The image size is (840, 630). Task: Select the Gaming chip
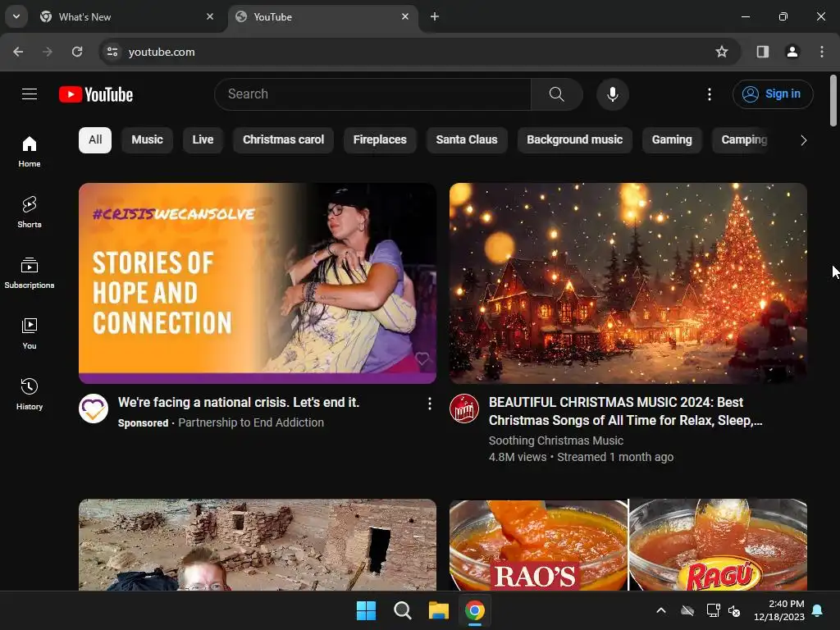(x=672, y=139)
